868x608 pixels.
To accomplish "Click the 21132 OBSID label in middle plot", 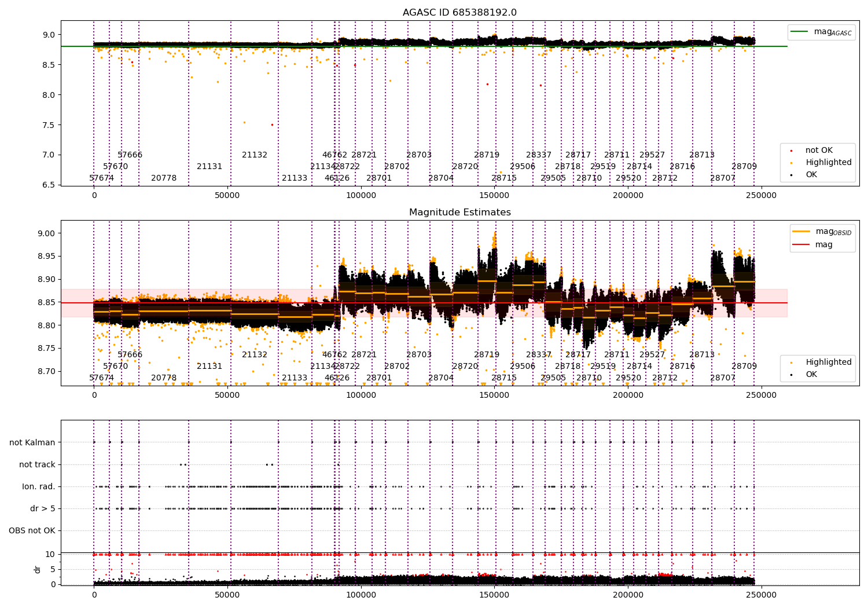I will [255, 355].
